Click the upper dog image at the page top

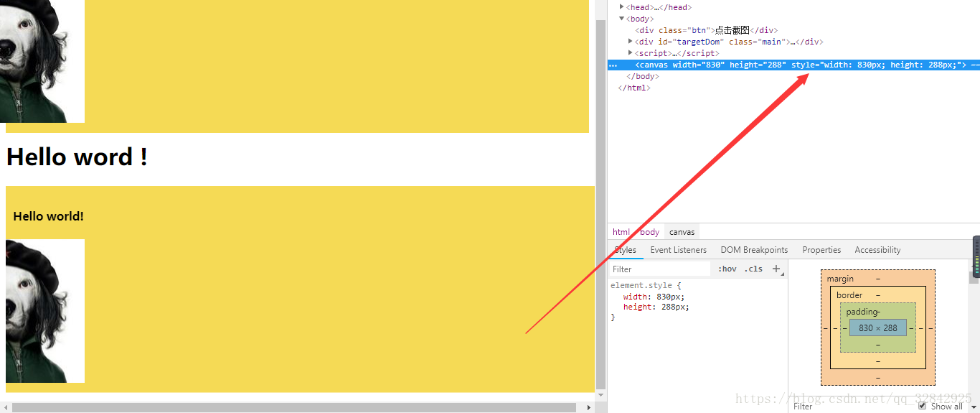42,61
